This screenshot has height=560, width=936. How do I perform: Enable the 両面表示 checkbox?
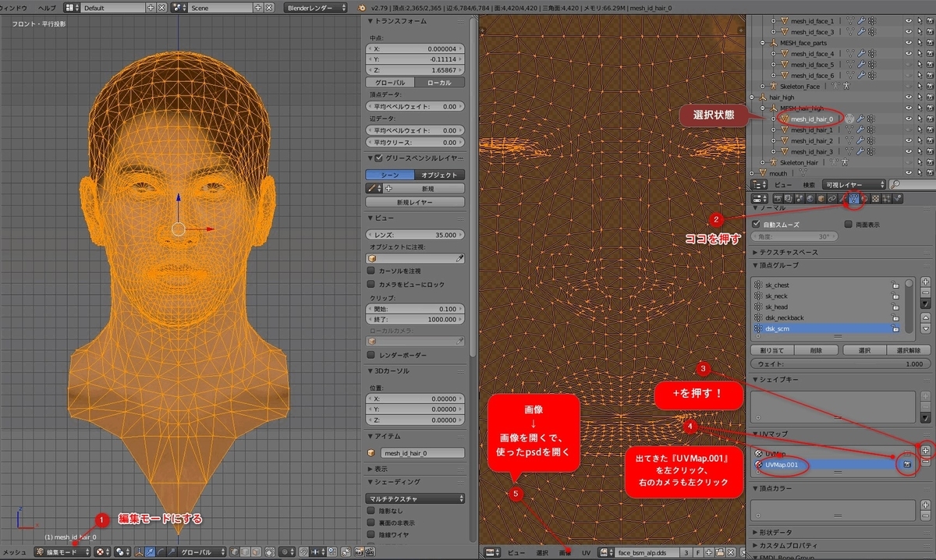point(848,224)
